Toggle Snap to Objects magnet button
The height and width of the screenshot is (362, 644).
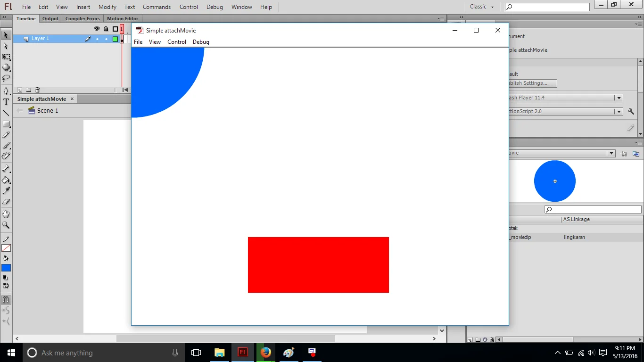coord(6,300)
